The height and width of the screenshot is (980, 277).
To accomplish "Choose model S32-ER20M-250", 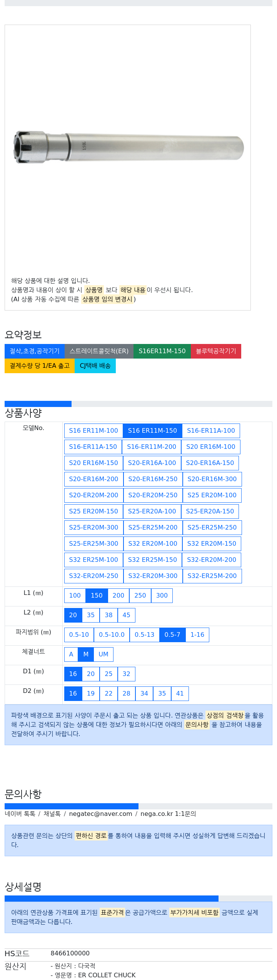I will [x=94, y=576].
